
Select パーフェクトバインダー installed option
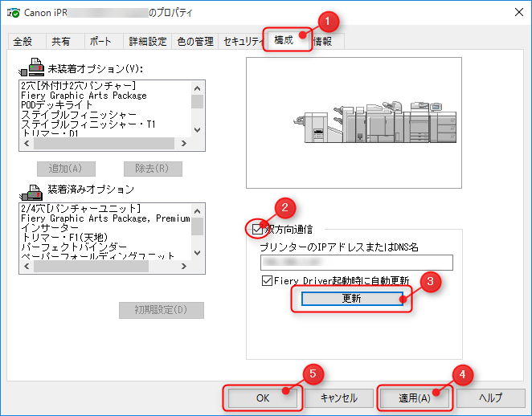74,247
